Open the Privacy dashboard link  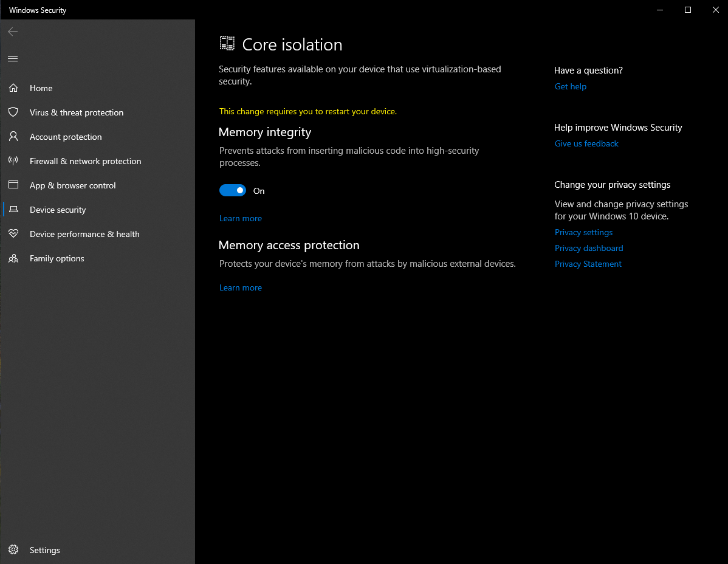coord(589,249)
